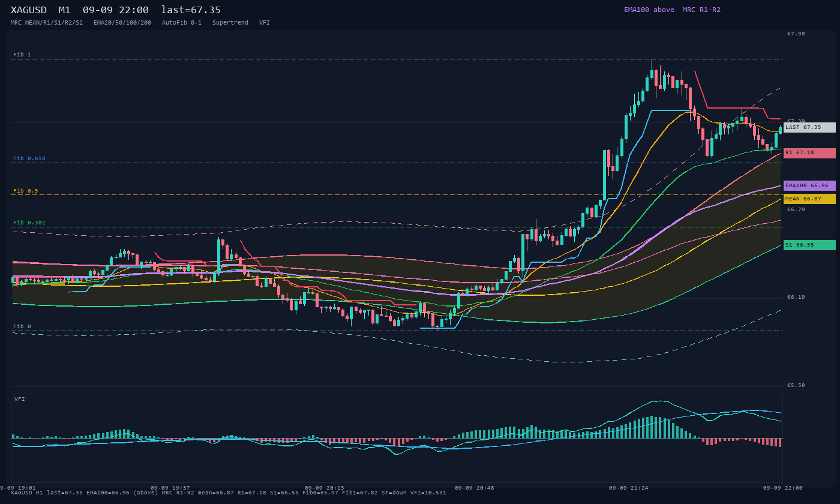Screen dimensions: 840x504
Task: Click the VFI label inside the lower panel
Action: [x=20, y=399]
